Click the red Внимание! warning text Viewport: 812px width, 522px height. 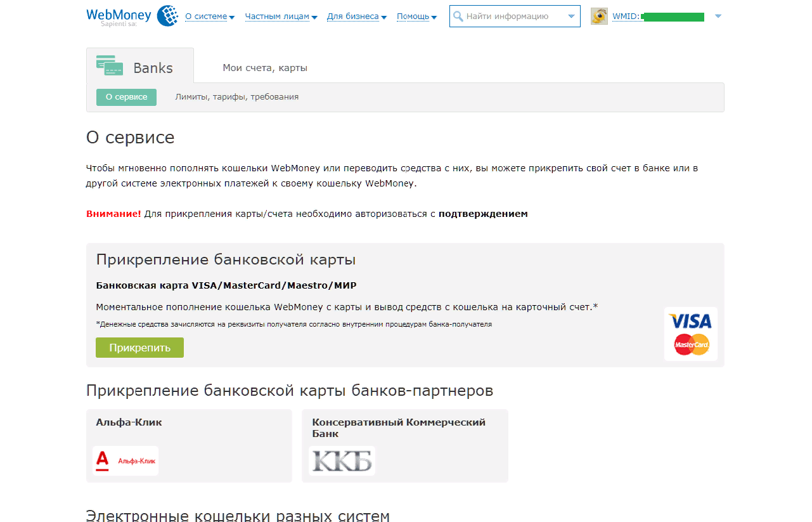pos(113,214)
